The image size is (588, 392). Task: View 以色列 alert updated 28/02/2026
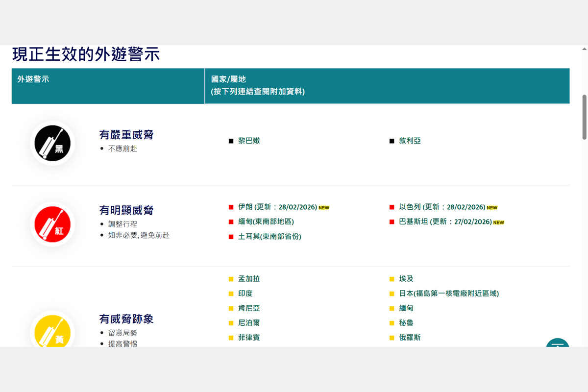tap(441, 207)
